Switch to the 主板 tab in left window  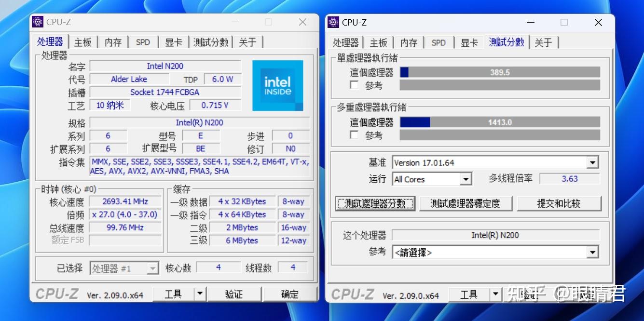[82, 42]
